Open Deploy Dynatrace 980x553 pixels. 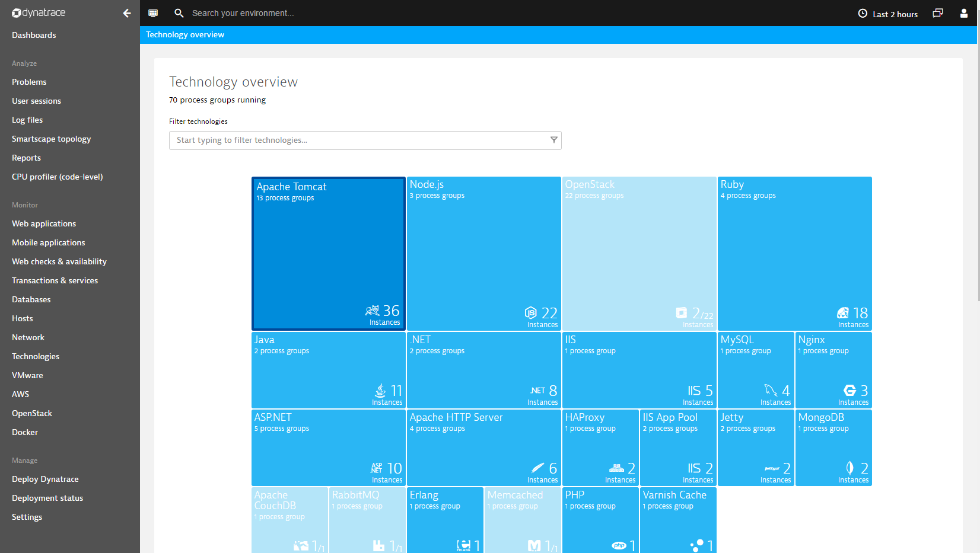tap(45, 479)
